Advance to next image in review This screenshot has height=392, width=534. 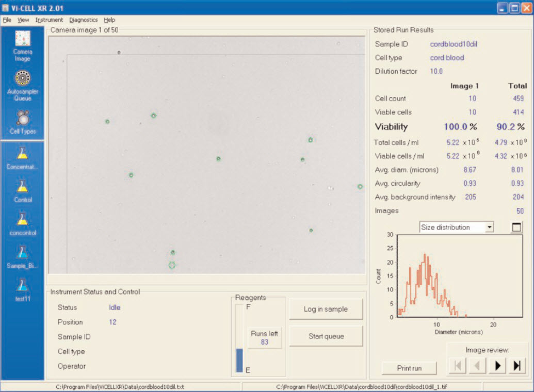tap(497, 366)
